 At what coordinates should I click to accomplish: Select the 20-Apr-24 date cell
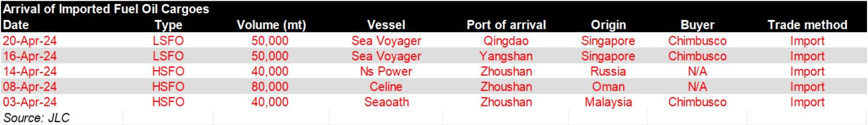(x=30, y=41)
